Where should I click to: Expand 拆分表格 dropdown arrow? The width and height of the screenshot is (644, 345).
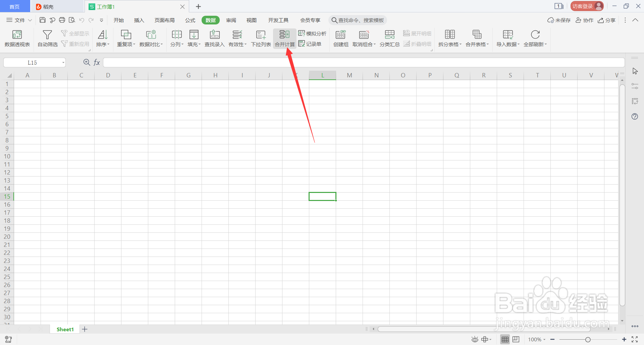[x=461, y=44]
